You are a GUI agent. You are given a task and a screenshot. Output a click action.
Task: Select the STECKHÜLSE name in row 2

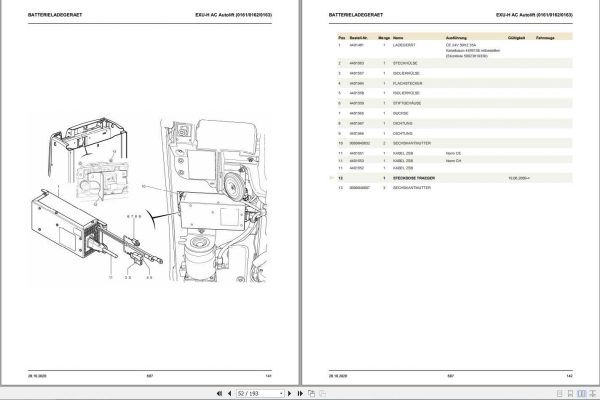tap(405, 63)
